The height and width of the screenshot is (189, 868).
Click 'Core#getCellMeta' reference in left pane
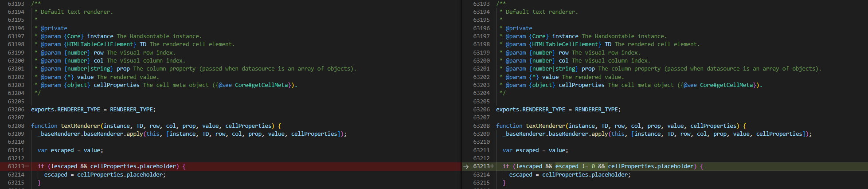[261, 85]
